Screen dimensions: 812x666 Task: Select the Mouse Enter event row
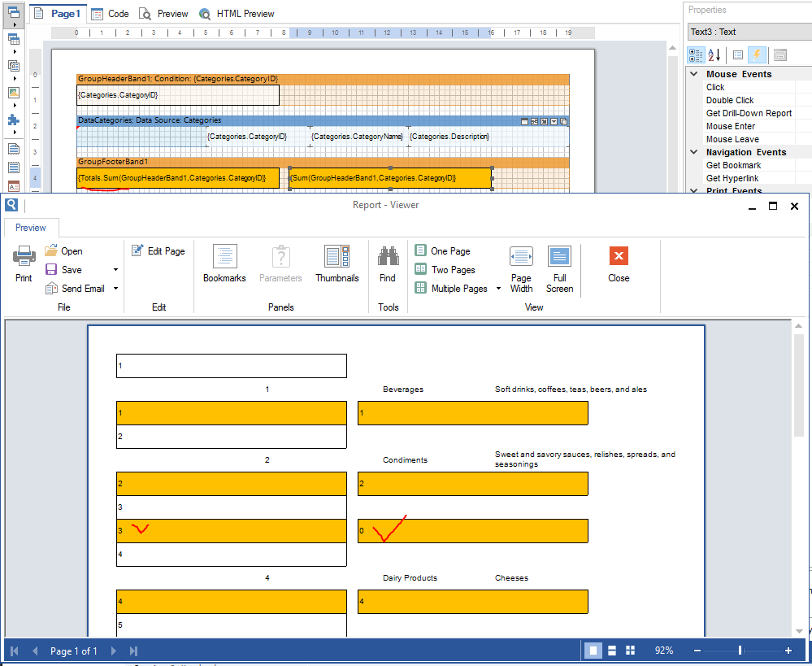point(749,126)
